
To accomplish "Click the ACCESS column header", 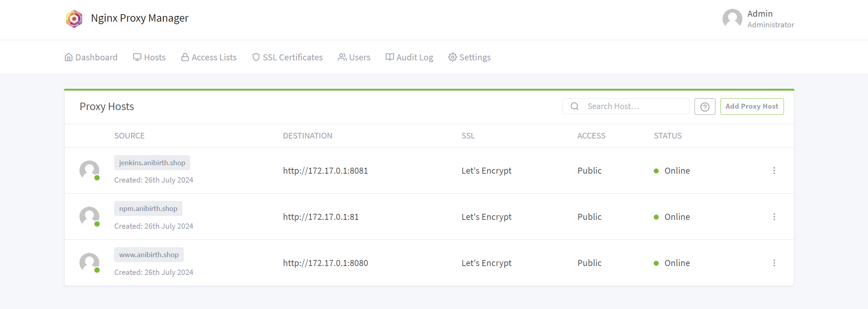I will [591, 136].
